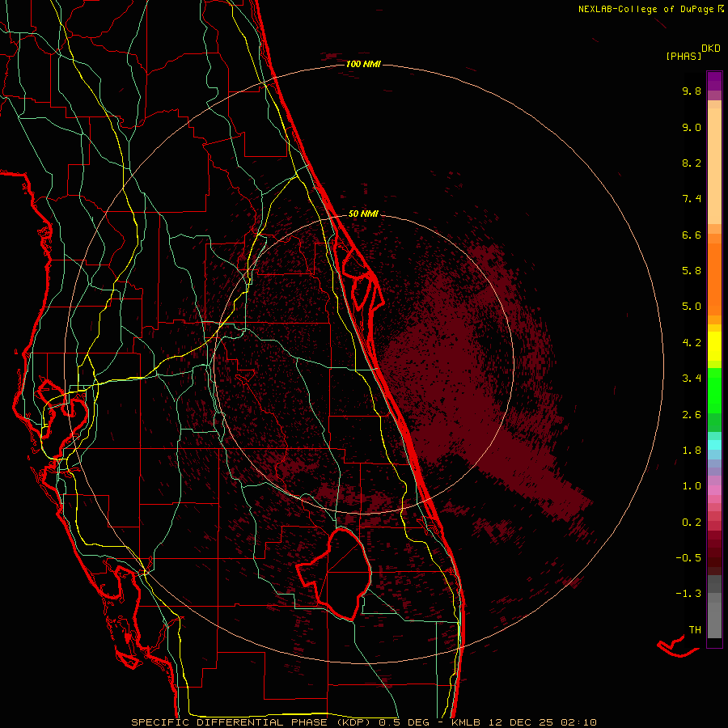728x728 pixels.
Task: Click the 12 DEC 25 date text
Action: [520, 722]
